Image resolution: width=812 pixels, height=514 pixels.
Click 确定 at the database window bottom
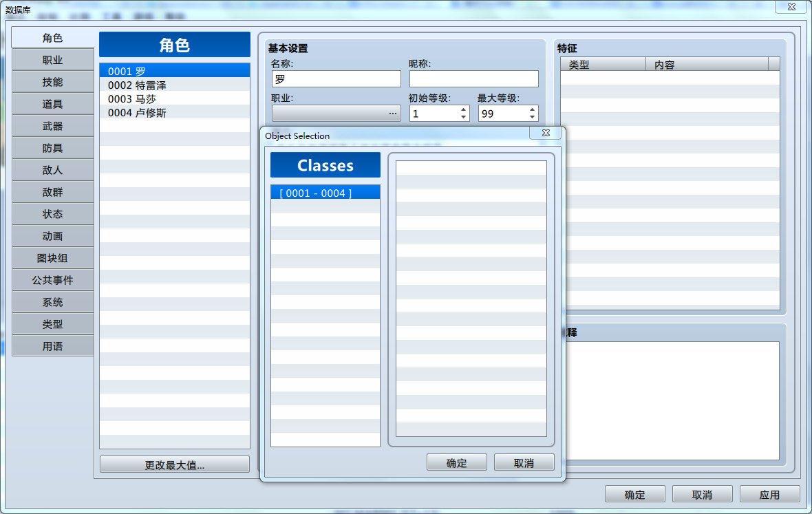(635, 494)
